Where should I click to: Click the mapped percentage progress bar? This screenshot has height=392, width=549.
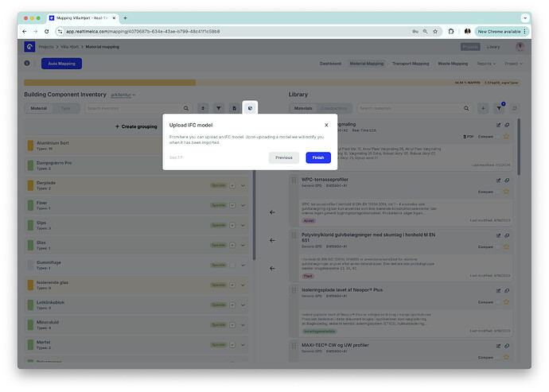point(271,83)
